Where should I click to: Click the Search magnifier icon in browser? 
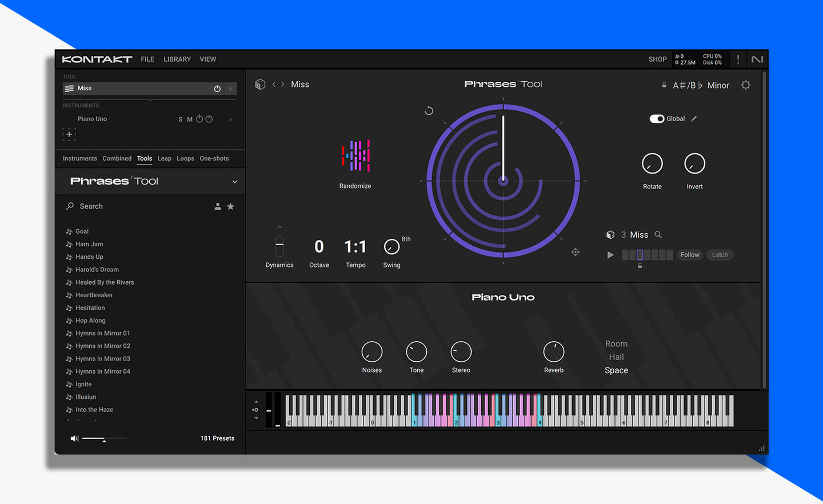(x=70, y=206)
